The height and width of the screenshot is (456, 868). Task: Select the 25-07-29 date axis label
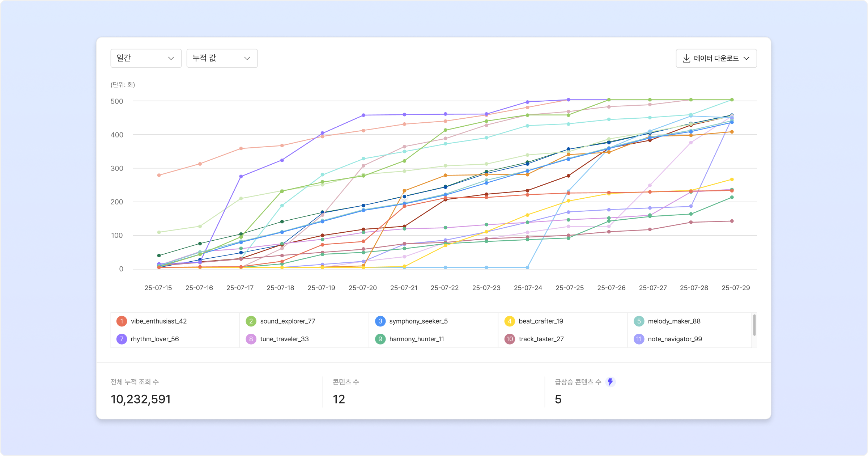[736, 288]
